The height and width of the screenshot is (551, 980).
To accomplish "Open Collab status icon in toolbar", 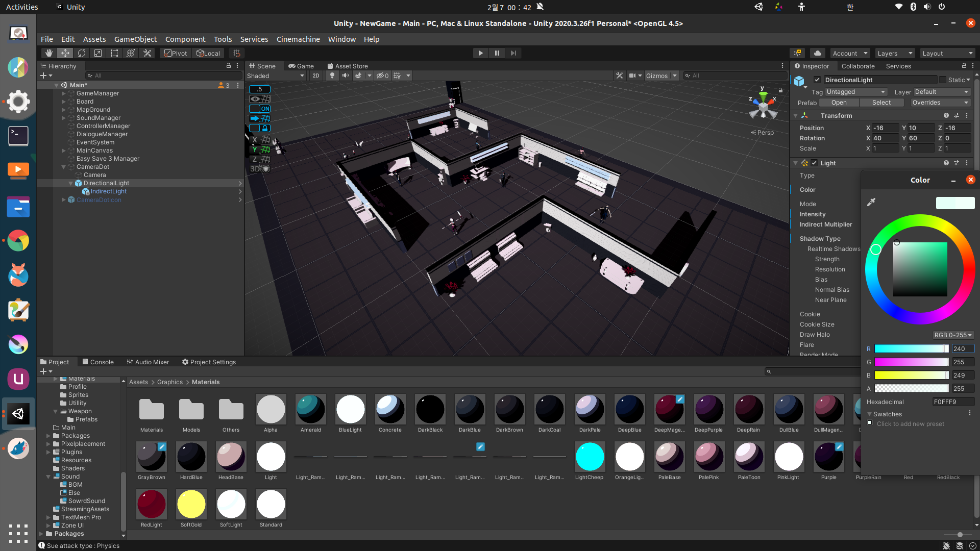I will 797,53.
